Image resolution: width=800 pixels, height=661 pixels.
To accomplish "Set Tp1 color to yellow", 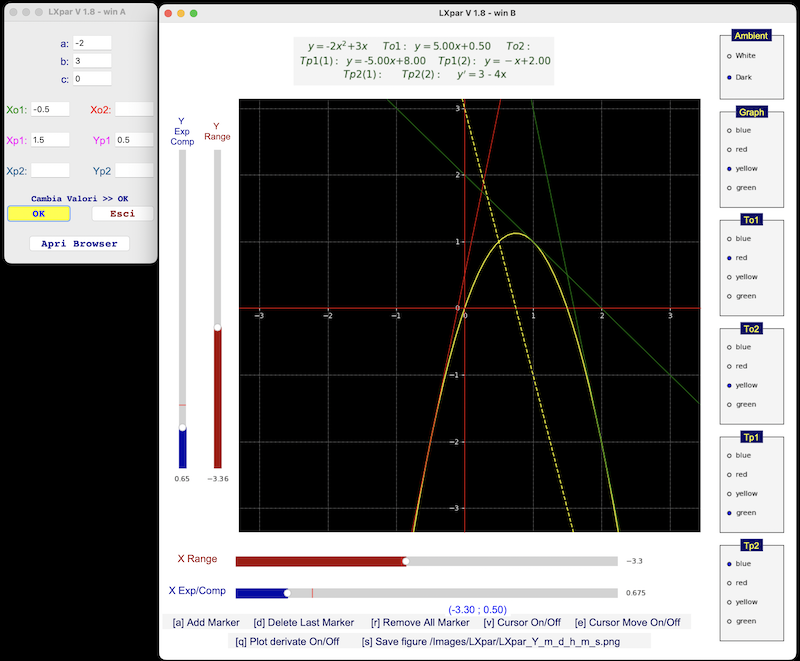I will 729,494.
